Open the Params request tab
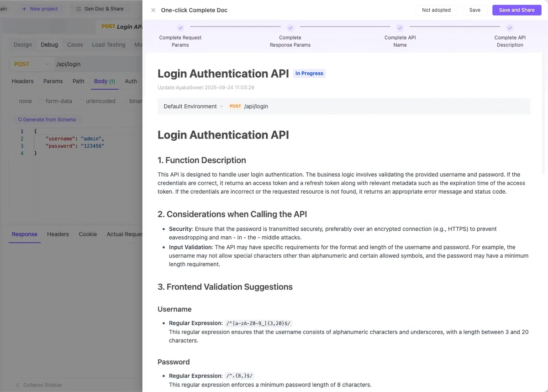This screenshot has width=548, height=392. click(53, 81)
